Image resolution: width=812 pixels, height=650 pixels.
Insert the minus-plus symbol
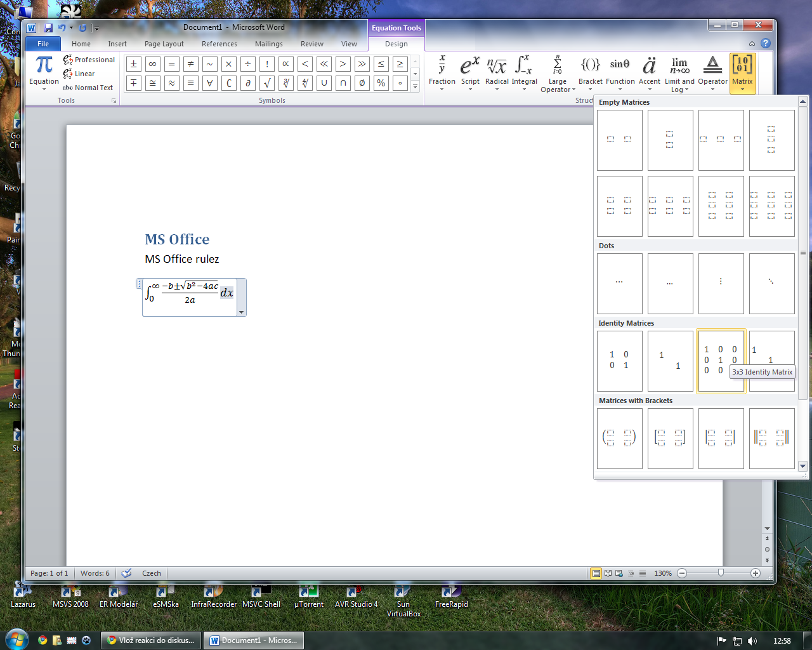(134, 83)
